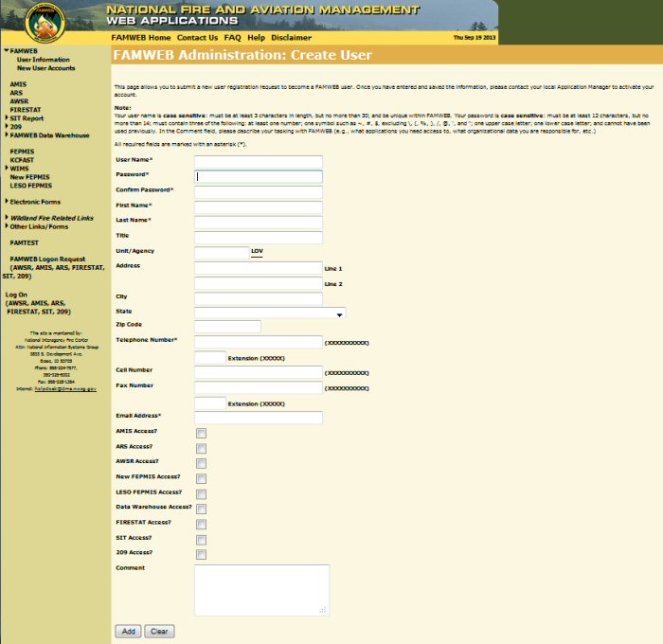Collapse the FAMWEB sidebar section
Image resolution: width=663 pixels, height=644 pixels.
click(7, 50)
